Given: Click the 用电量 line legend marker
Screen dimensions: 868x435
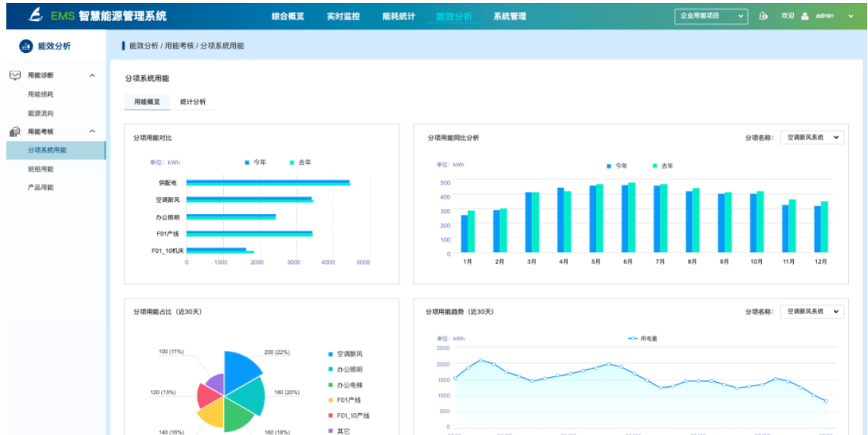Looking at the screenshot, I should click(633, 338).
